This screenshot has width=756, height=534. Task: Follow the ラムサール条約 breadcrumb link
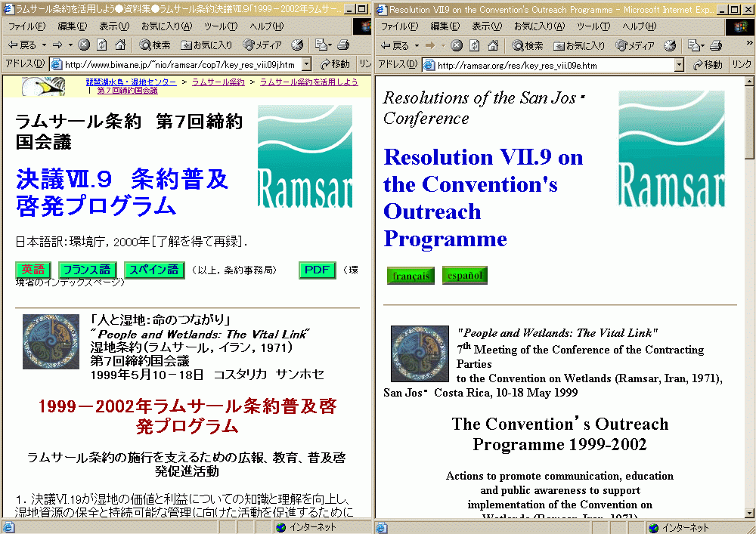(218, 82)
